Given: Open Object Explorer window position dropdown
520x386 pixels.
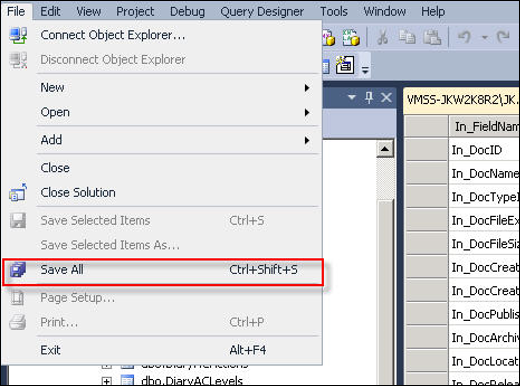Looking at the screenshot, I should tap(352, 97).
